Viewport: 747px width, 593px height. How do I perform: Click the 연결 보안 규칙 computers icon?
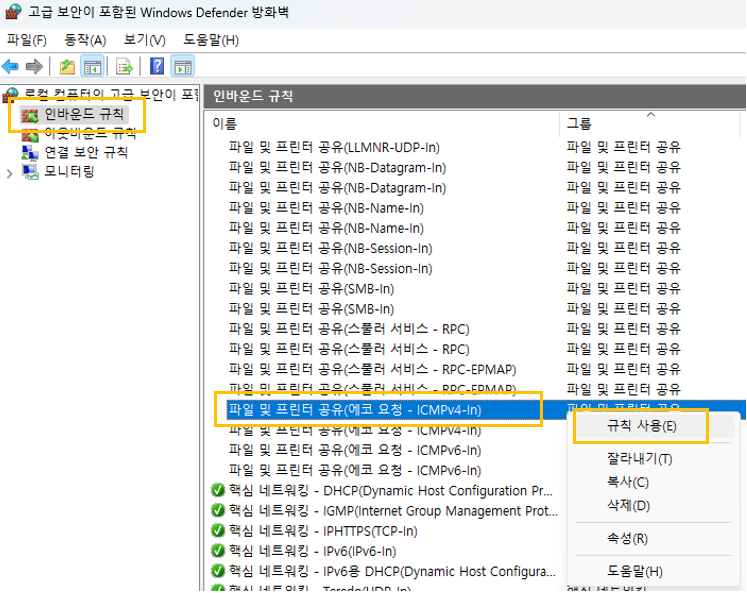30,153
